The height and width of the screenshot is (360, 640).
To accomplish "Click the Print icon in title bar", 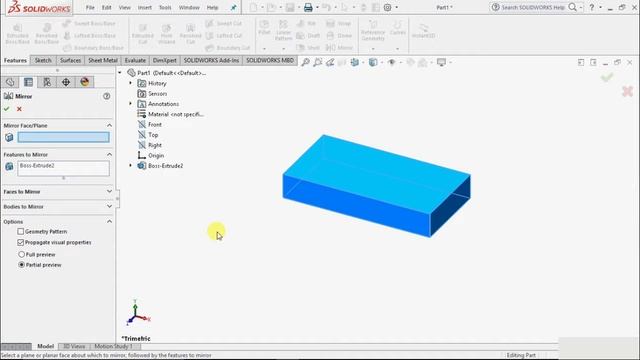I will [308, 7].
